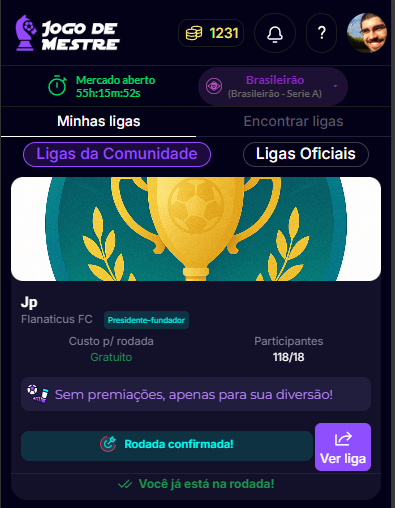Switch to the Minhas ligas tab

(99, 121)
